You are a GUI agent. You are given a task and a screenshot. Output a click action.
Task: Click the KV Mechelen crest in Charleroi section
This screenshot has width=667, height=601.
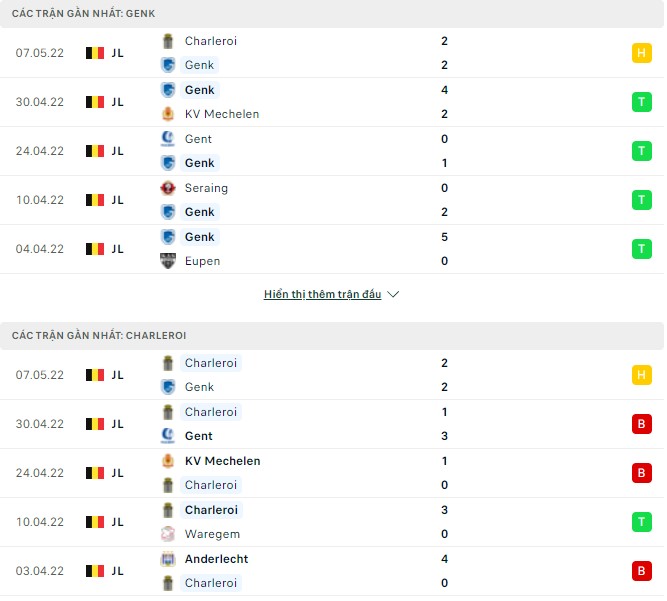(168, 461)
